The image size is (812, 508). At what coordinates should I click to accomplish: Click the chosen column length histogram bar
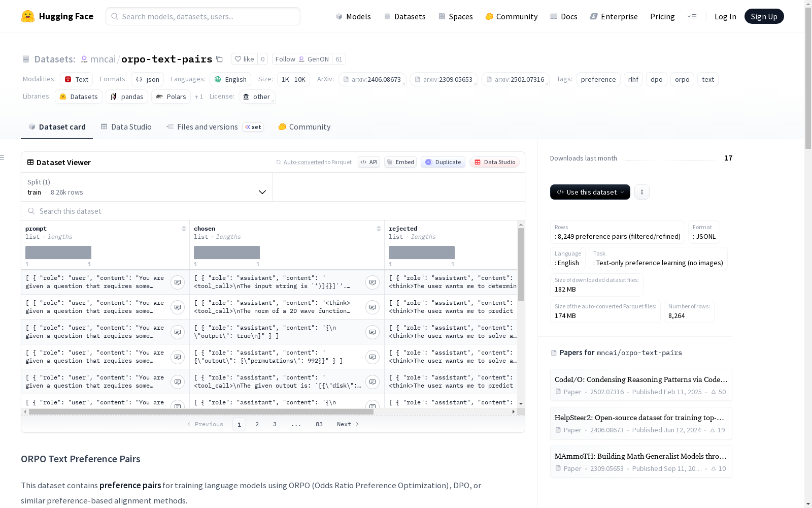pos(227,252)
